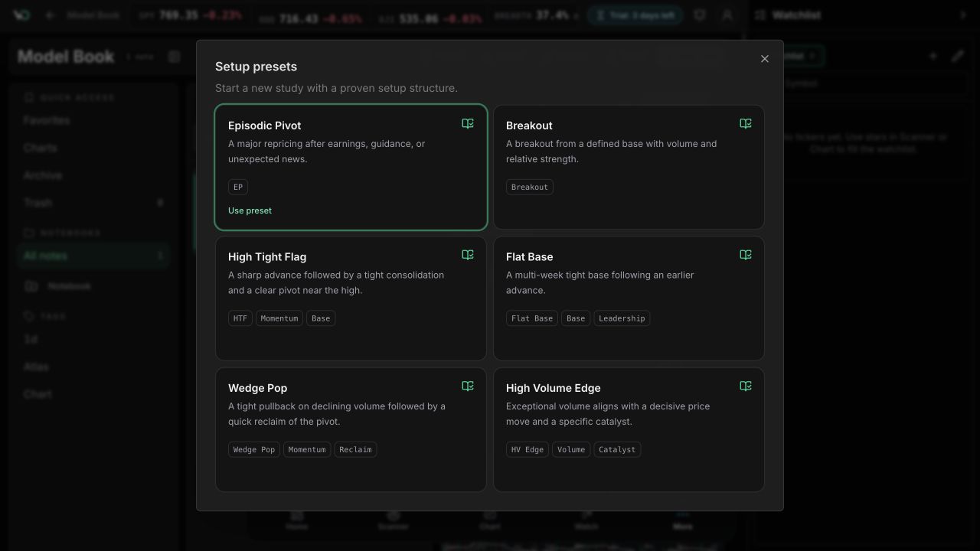Close the Setup presets dialog

(764, 59)
